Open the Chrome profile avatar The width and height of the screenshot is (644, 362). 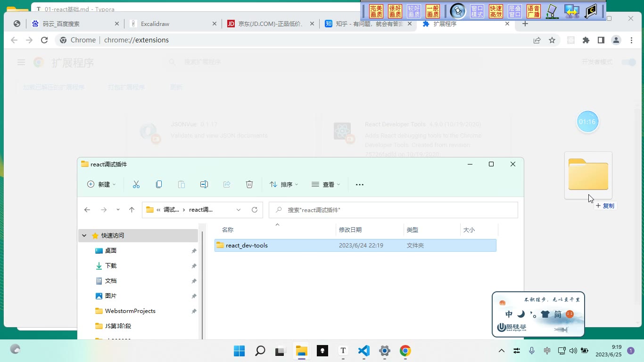click(x=616, y=40)
